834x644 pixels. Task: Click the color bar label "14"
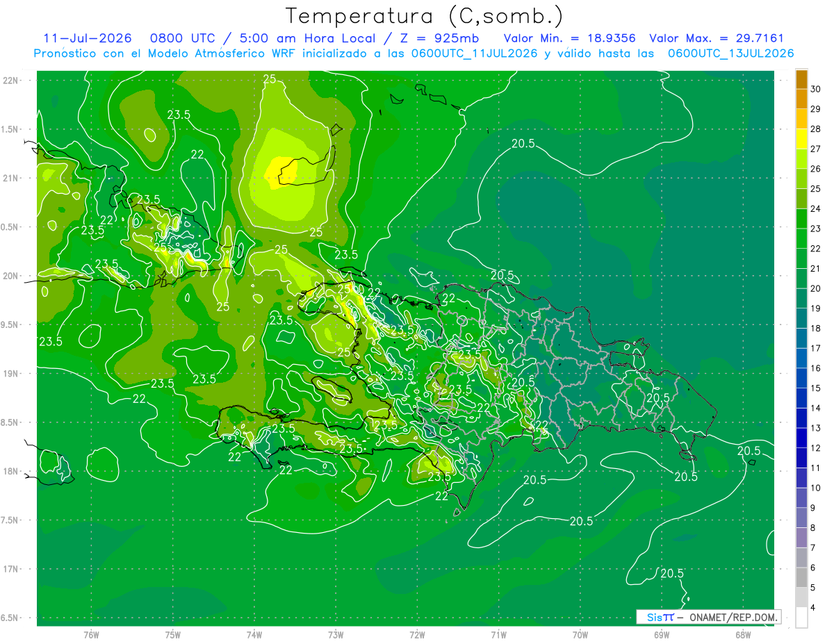point(815,408)
